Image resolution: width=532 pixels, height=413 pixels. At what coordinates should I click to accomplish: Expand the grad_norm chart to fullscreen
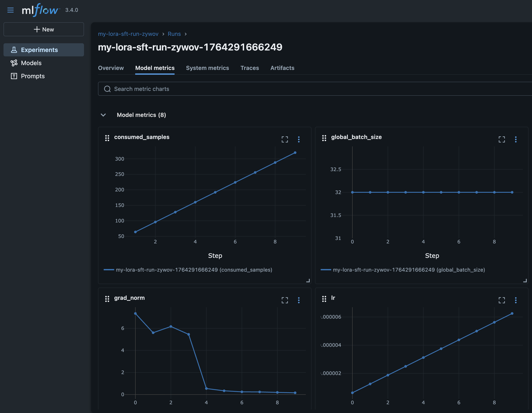tap(285, 300)
